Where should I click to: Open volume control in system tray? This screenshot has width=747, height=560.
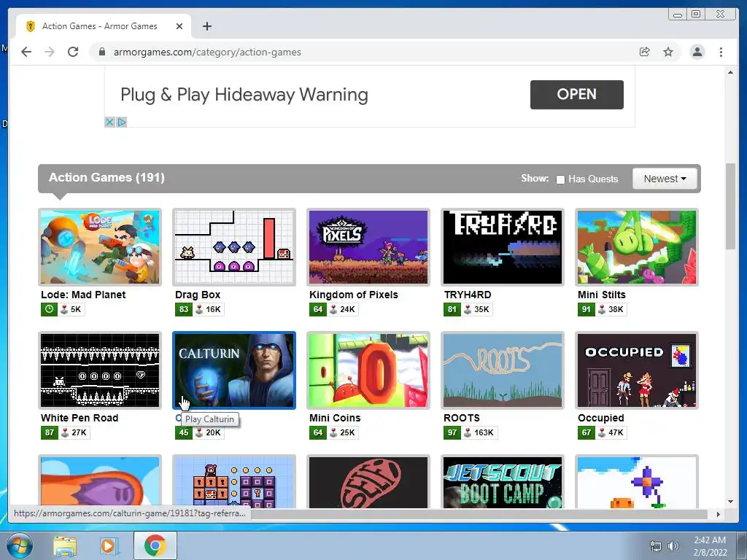click(673, 546)
